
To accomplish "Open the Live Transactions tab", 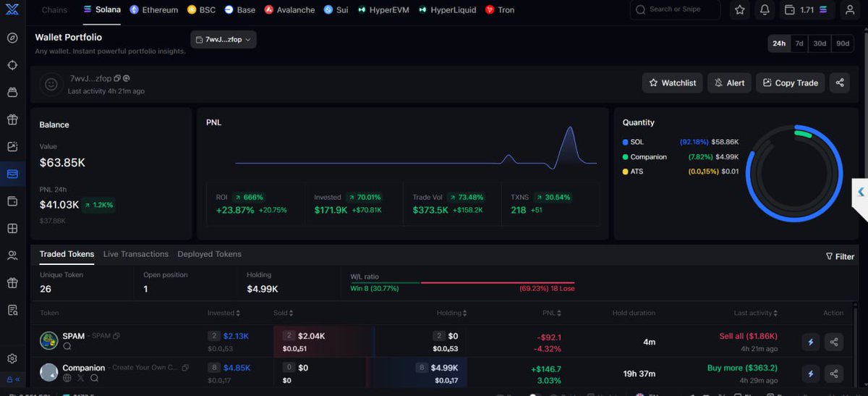I will (x=136, y=254).
